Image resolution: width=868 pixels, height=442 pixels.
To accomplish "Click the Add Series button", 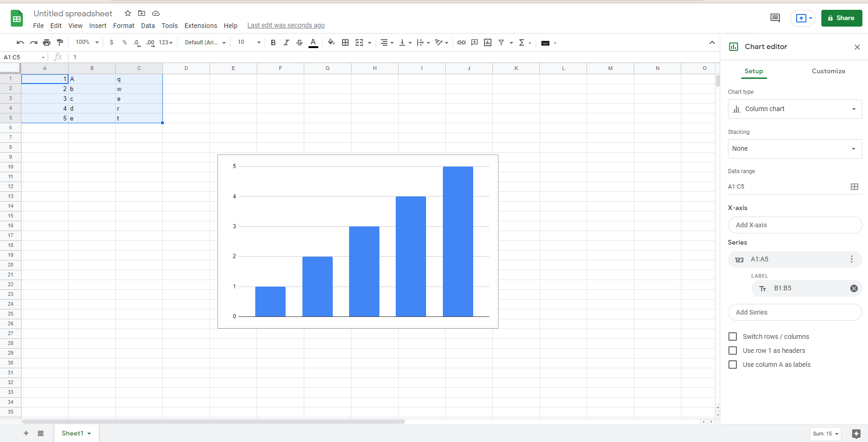I will (795, 312).
